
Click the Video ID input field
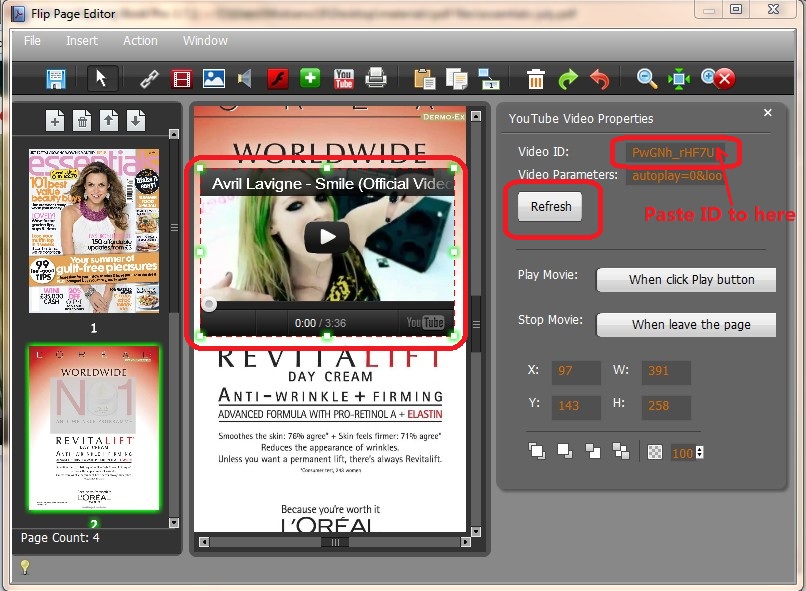(x=675, y=152)
